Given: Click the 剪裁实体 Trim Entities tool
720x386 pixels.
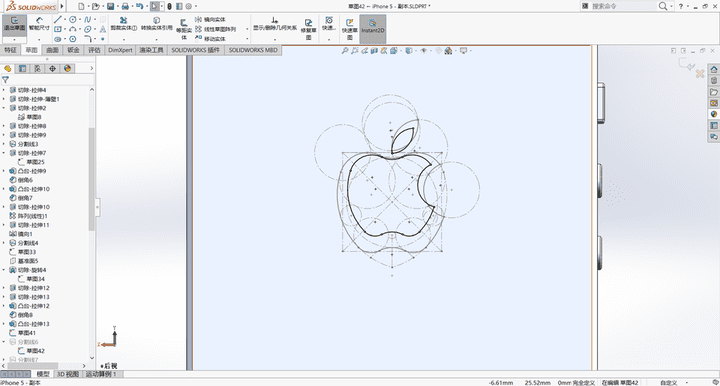Looking at the screenshot, I should pyautogui.click(x=124, y=23).
